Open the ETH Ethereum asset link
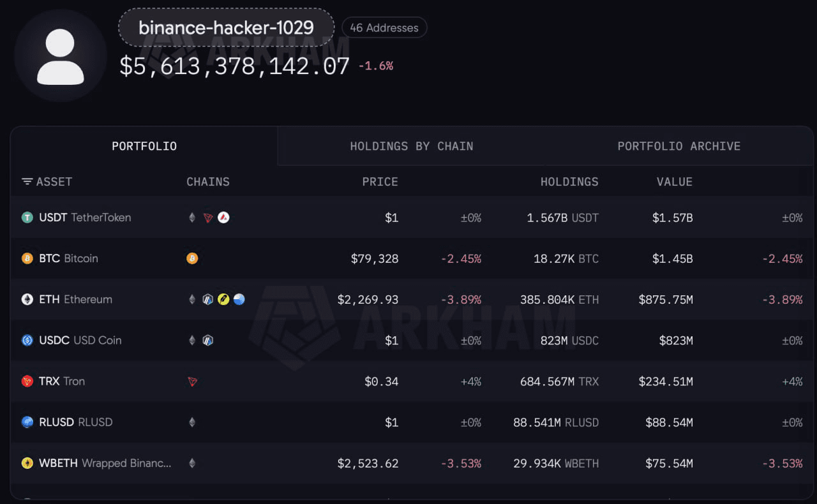Image resolution: width=817 pixels, height=504 pixels. tap(75, 299)
